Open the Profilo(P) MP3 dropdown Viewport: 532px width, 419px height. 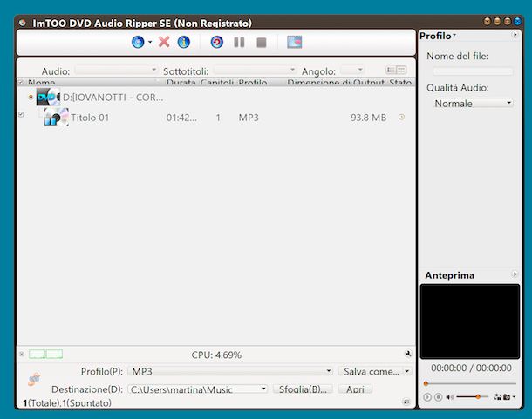click(230, 371)
